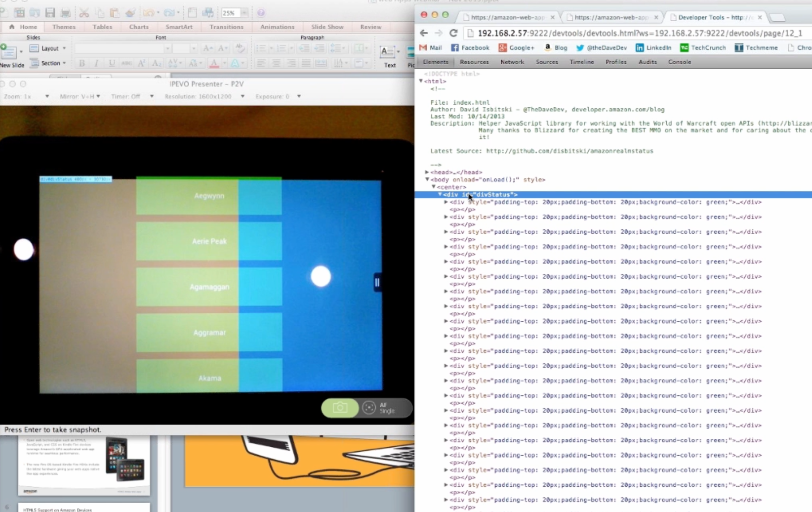
Task: Toggle Bold formatting in Font group
Action: [82, 63]
